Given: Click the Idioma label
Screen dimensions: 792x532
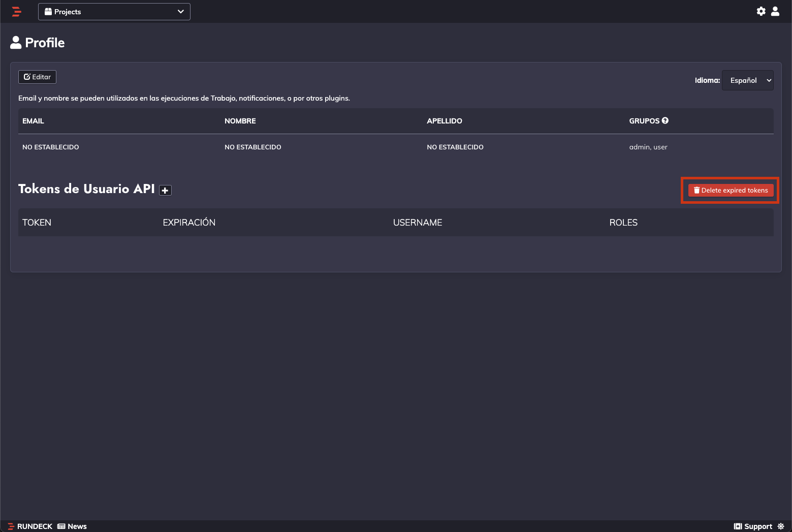Looking at the screenshot, I should [x=707, y=80].
